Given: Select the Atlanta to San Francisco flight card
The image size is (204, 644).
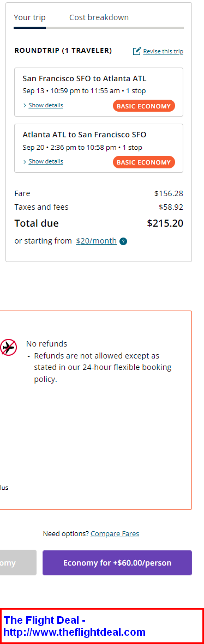Looking at the screenshot, I should pos(99,148).
